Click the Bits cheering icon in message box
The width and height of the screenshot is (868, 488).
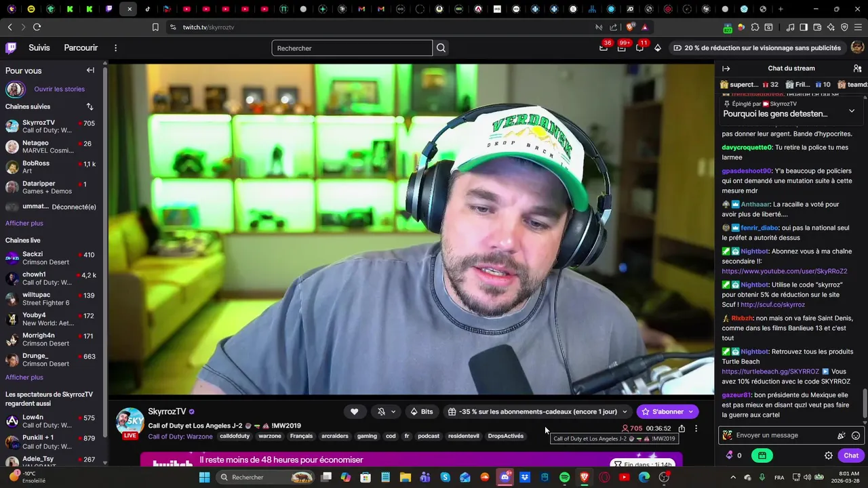coord(842,435)
